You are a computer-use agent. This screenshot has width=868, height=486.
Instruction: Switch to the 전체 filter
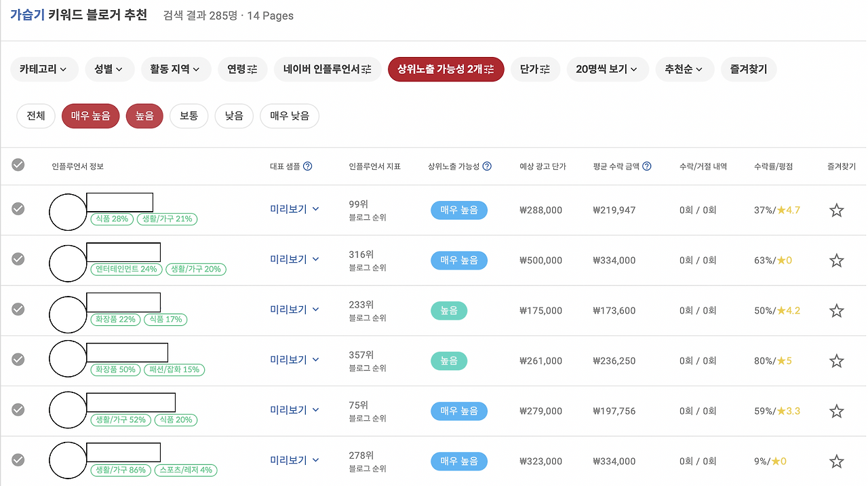pyautogui.click(x=35, y=115)
